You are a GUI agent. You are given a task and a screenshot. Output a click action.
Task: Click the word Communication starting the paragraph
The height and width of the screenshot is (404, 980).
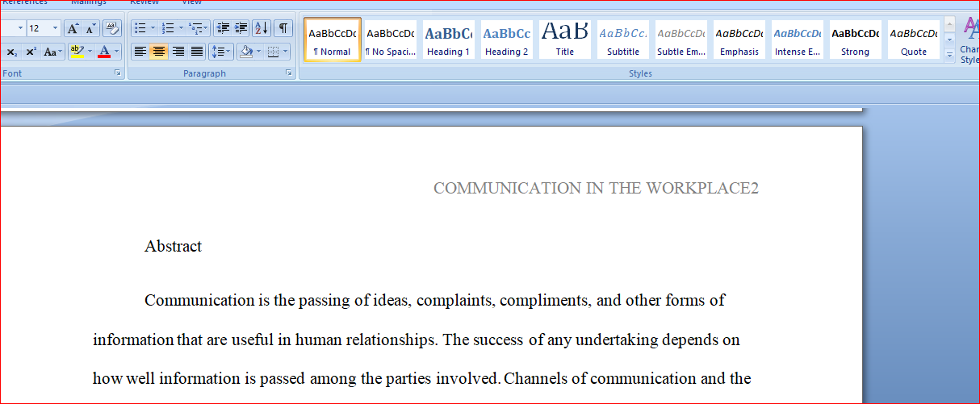point(199,301)
